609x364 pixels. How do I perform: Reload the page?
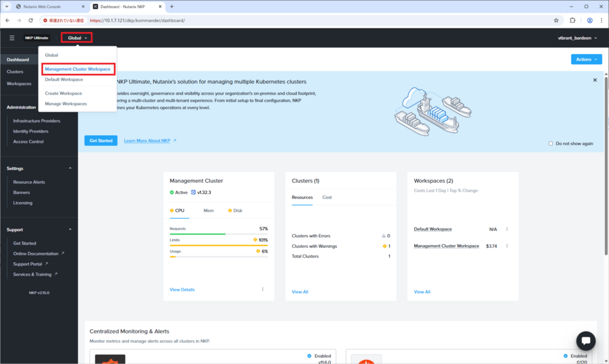pyautogui.click(x=31, y=21)
